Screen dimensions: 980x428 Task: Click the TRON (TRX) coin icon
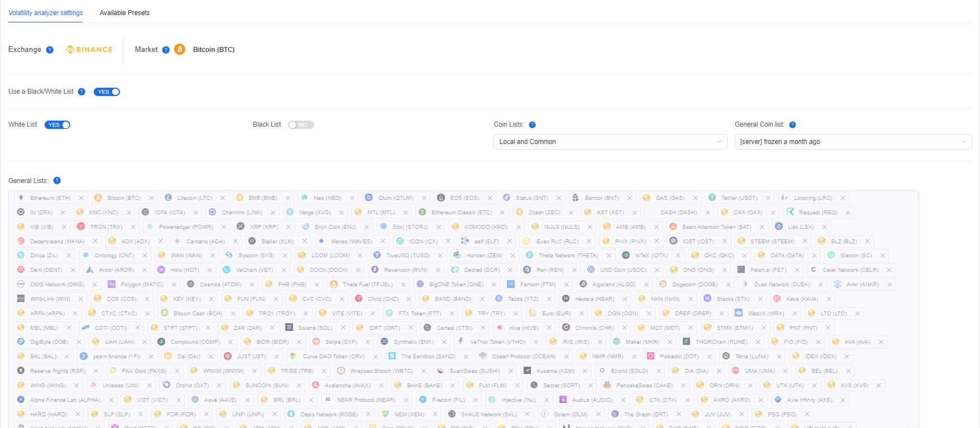pos(81,227)
